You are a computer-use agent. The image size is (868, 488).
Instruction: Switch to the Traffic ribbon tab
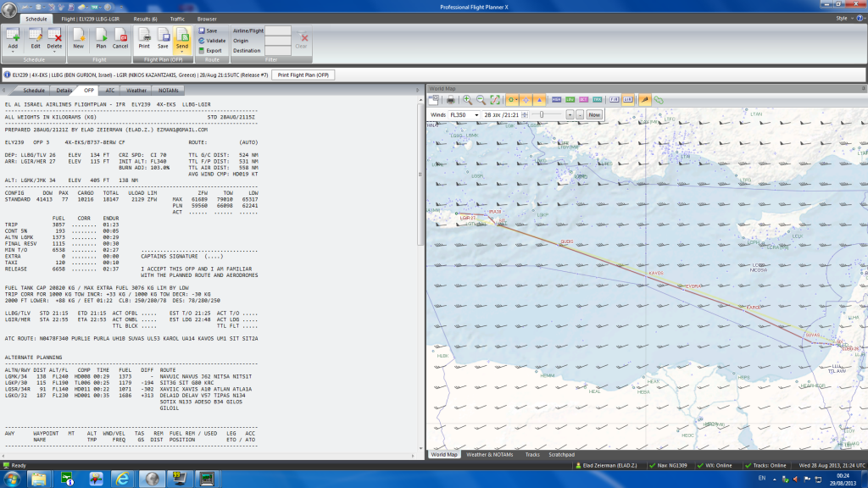tap(177, 18)
